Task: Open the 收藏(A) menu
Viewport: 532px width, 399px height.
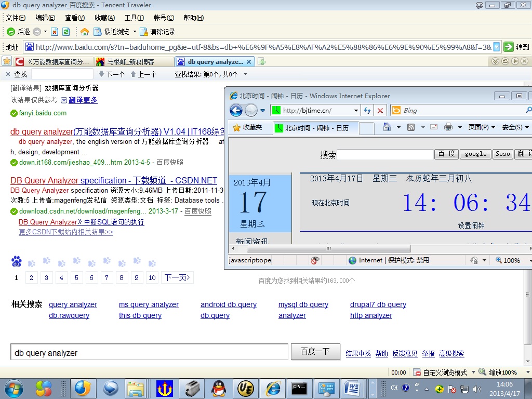Action: [104, 18]
